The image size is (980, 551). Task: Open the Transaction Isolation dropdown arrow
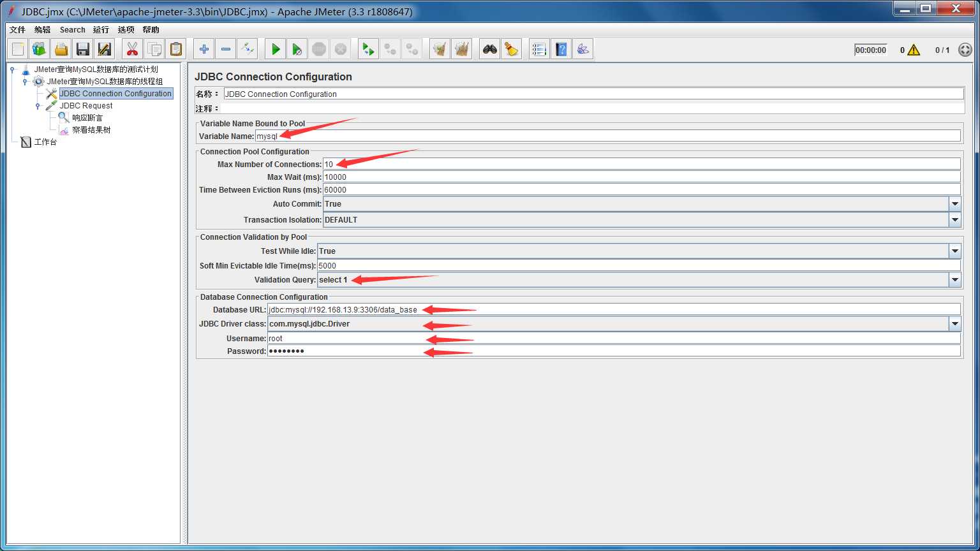coord(954,219)
